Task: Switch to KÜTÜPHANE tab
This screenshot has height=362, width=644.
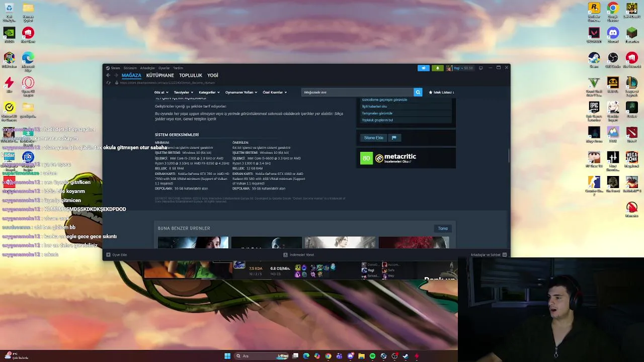Action: (x=160, y=75)
